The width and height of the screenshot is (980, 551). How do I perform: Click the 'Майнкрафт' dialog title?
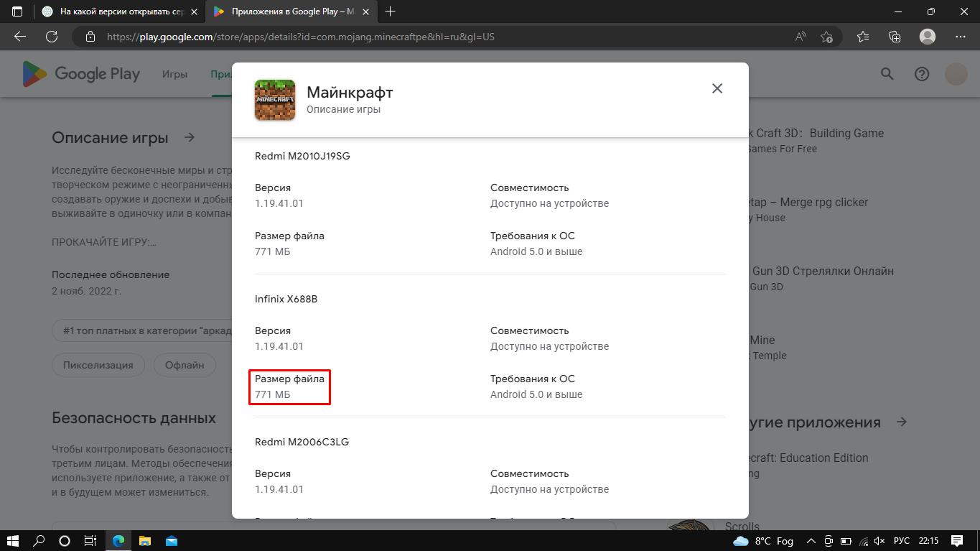coord(350,92)
